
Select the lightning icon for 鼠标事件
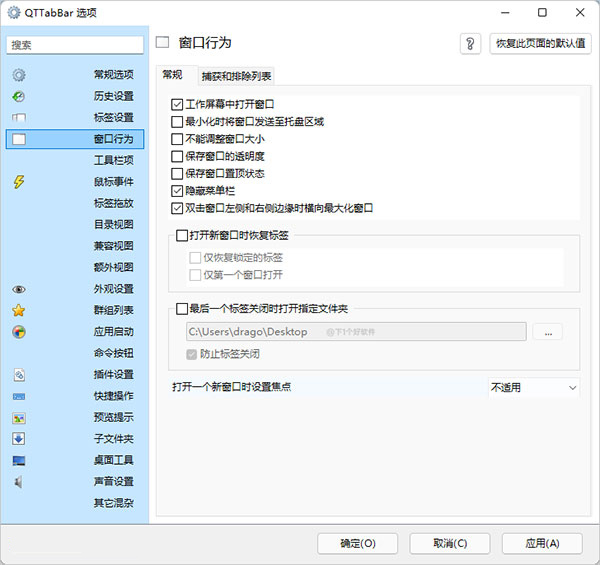coord(19,182)
